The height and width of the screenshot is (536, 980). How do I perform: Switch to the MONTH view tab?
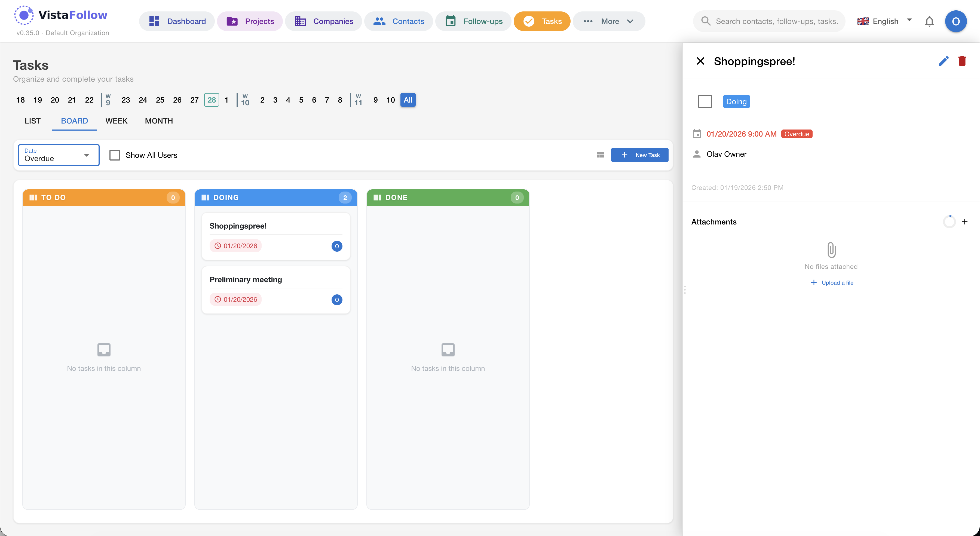point(159,121)
